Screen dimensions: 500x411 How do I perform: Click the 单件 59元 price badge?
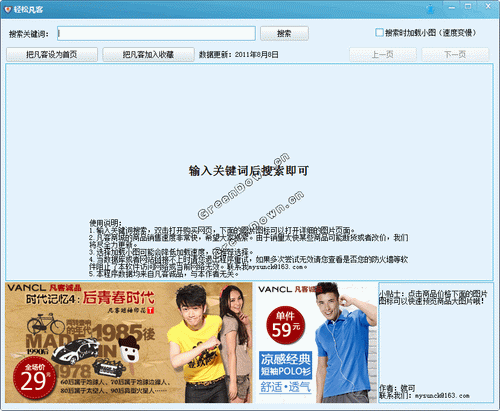[x=285, y=325]
